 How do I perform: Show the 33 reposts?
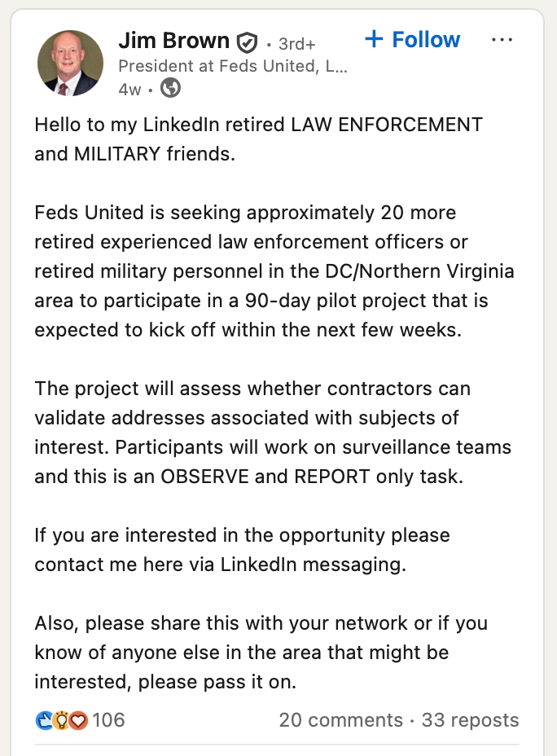point(470,720)
